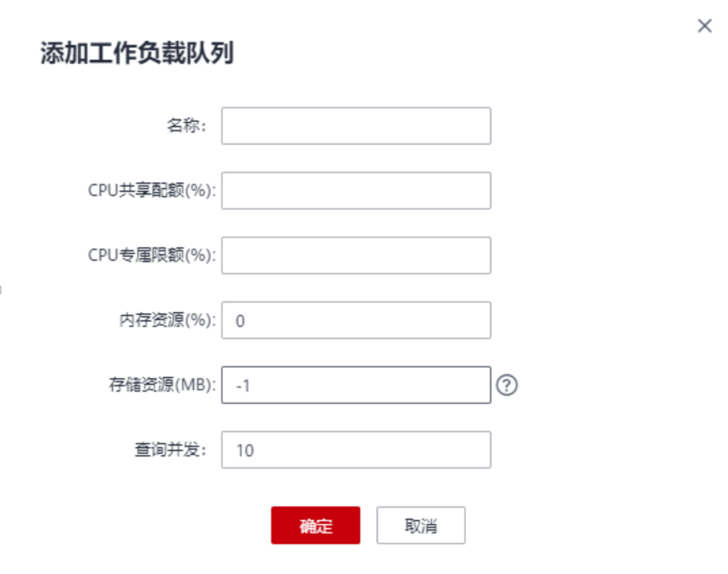
Task: Click the -1 value in 存储资源
Action: point(243,386)
